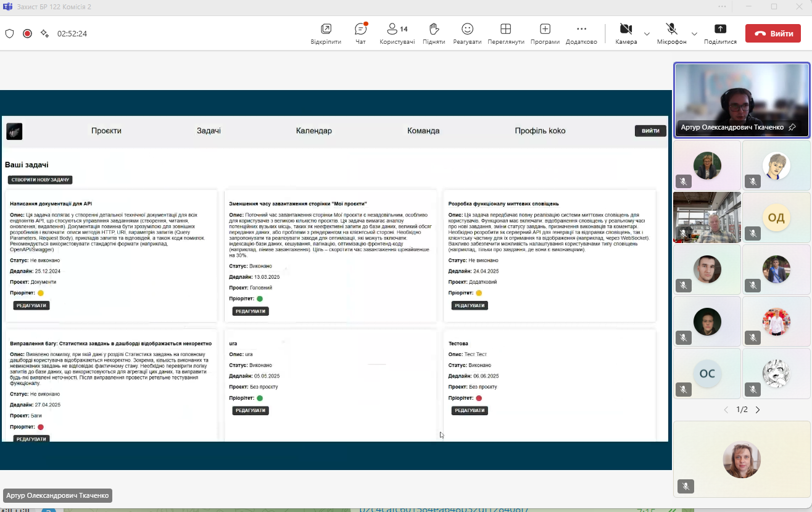This screenshot has width=812, height=512.
Task: Pop out the meeting with Відкріпити
Action: tap(326, 33)
